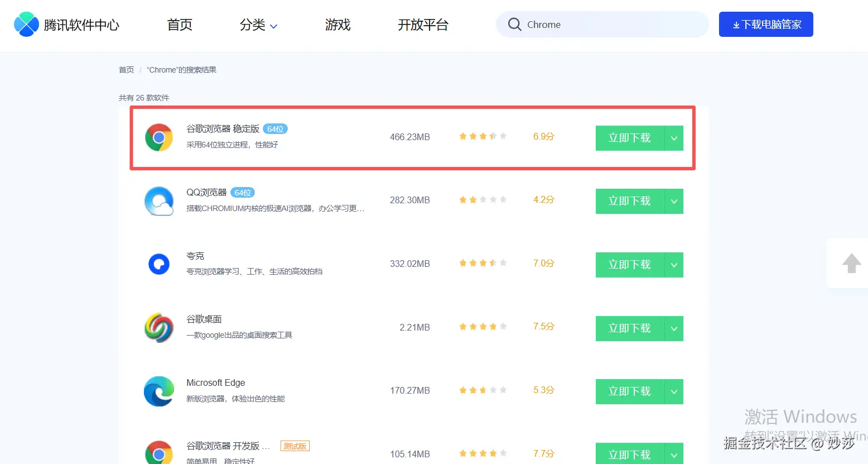
Task: Click the Chrome stable version app icon
Action: point(159,137)
